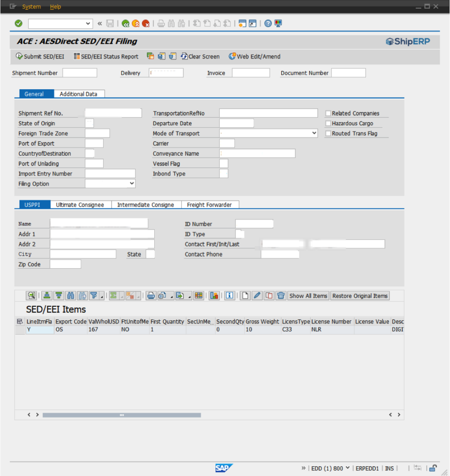The height and width of the screenshot is (476, 450).
Task: Click the Generate Shortcut icon
Action: tap(253, 23)
